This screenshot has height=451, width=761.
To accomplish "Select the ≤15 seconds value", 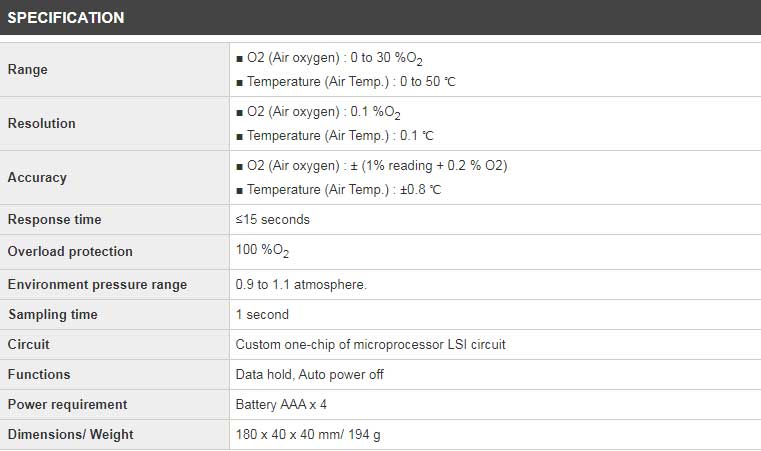I will pos(273,220).
